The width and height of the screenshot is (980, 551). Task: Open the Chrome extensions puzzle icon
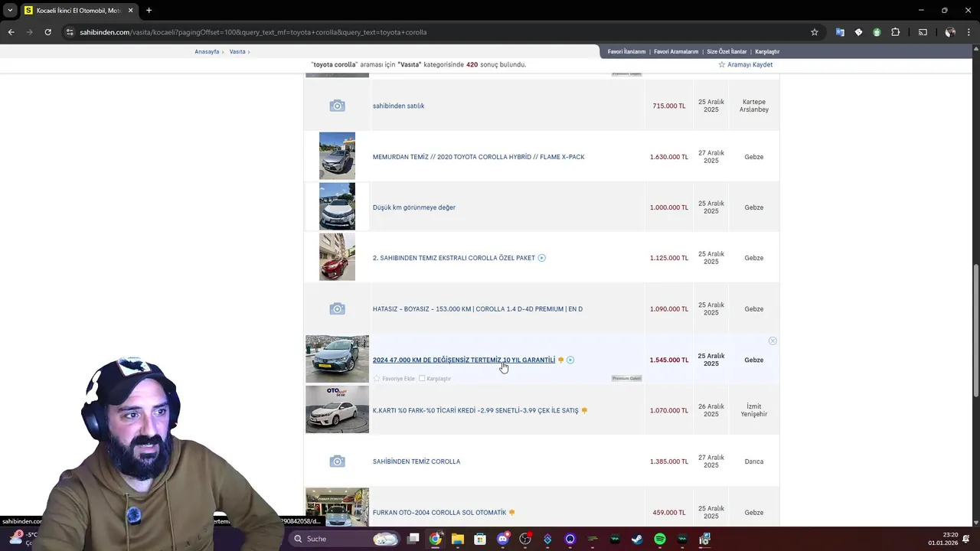pyautogui.click(x=895, y=32)
